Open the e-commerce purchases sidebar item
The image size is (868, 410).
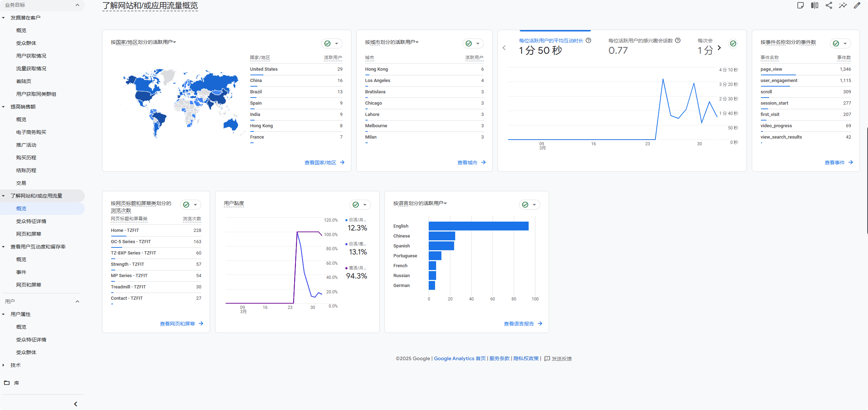31,132
